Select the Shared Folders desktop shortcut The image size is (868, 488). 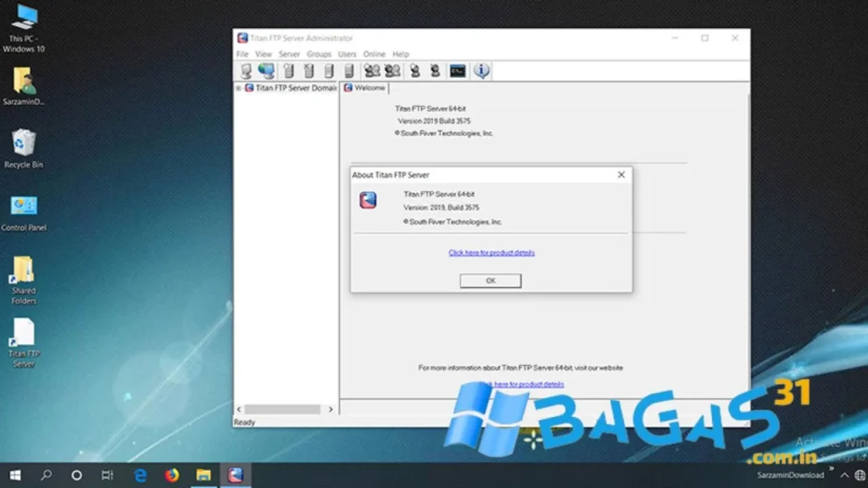tap(24, 280)
